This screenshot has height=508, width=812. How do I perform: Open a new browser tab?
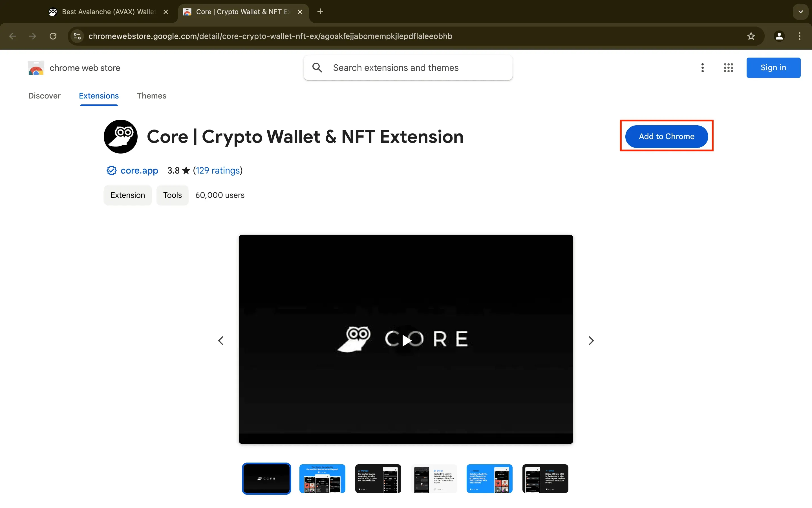coord(320,12)
